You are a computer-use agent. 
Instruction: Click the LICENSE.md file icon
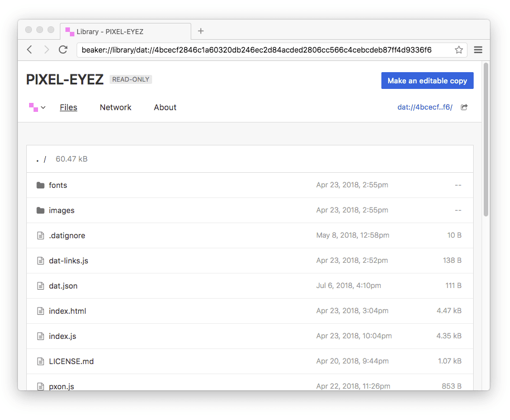coord(40,361)
